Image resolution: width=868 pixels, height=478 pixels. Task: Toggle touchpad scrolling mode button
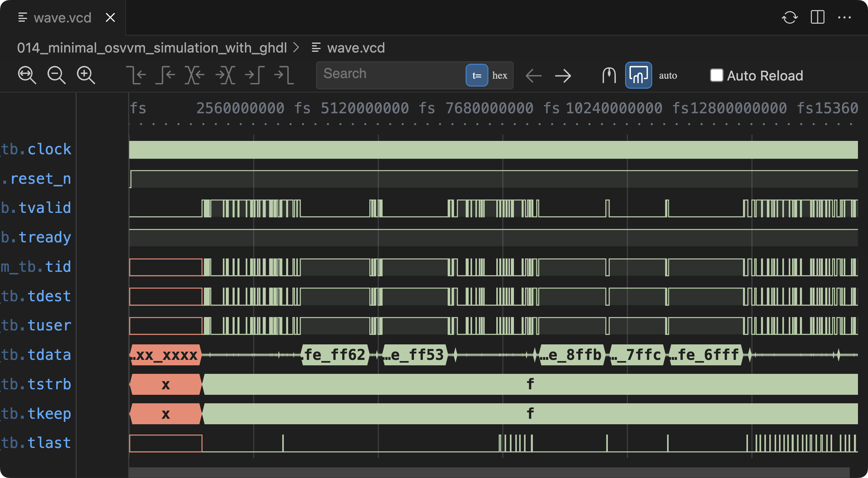[x=638, y=75]
